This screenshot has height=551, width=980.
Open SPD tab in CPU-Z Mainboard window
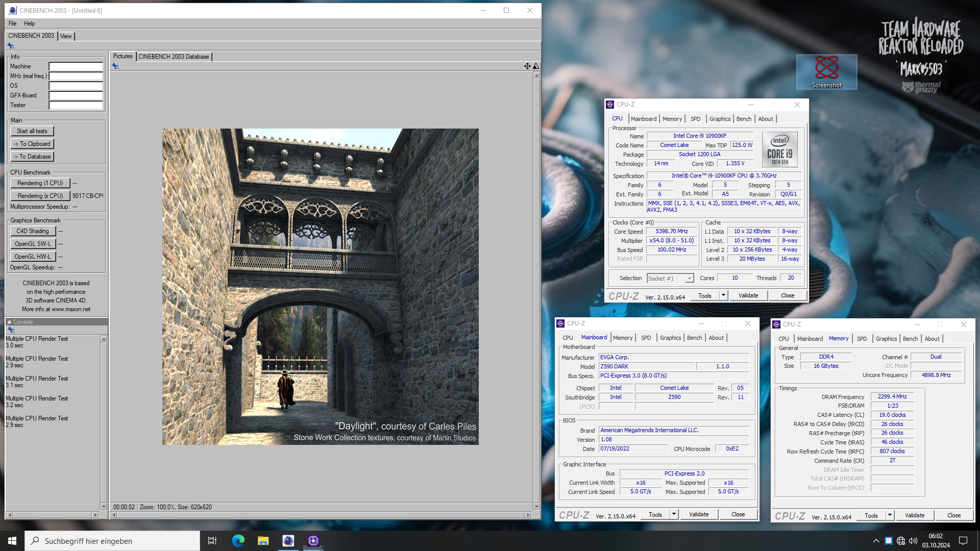[x=646, y=338]
